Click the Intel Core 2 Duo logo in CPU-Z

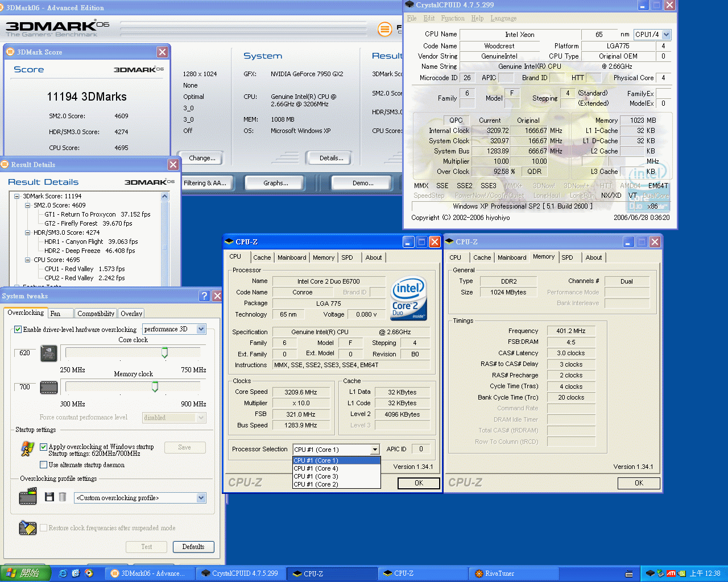point(408,300)
